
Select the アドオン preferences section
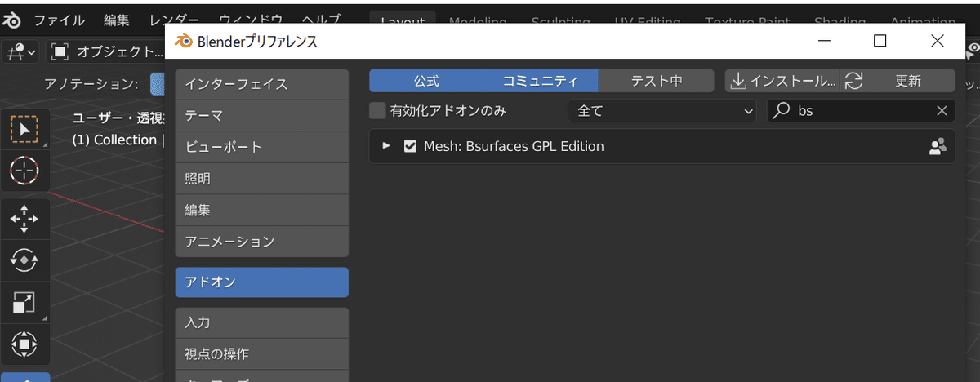tap(262, 282)
